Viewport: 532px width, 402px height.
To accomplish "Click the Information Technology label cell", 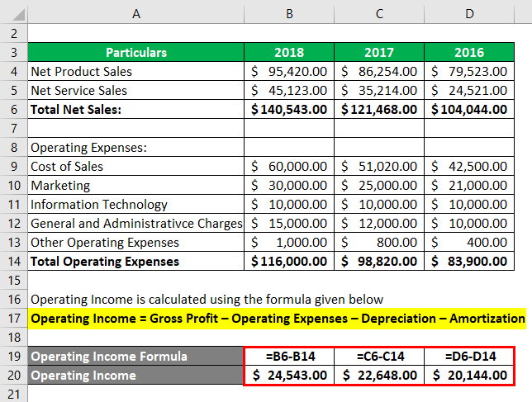I will point(136,204).
